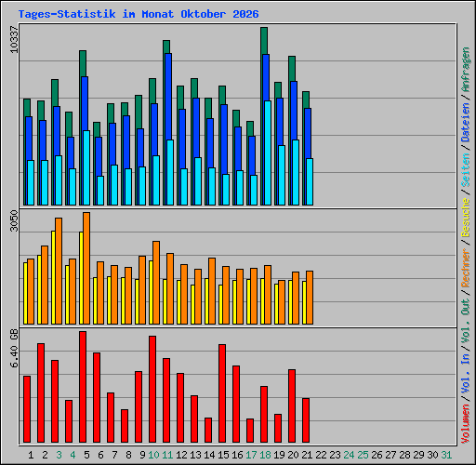Click the yellow Besuche bar for day 21
This screenshot has height=465, width=476.
tap(304, 302)
